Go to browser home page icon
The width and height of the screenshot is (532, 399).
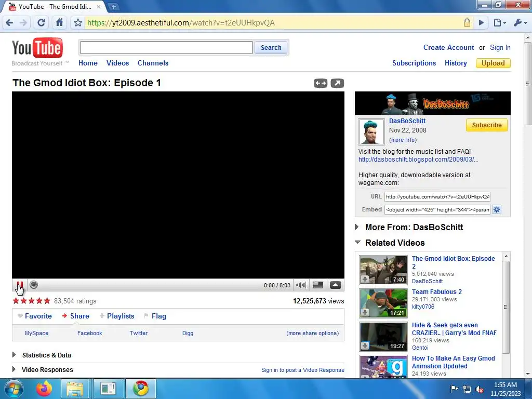(x=59, y=23)
